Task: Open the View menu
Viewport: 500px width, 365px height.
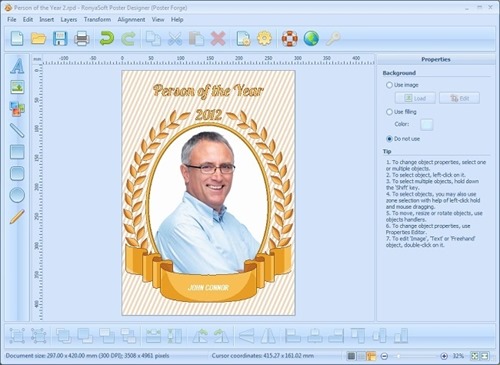Action: [x=158, y=20]
